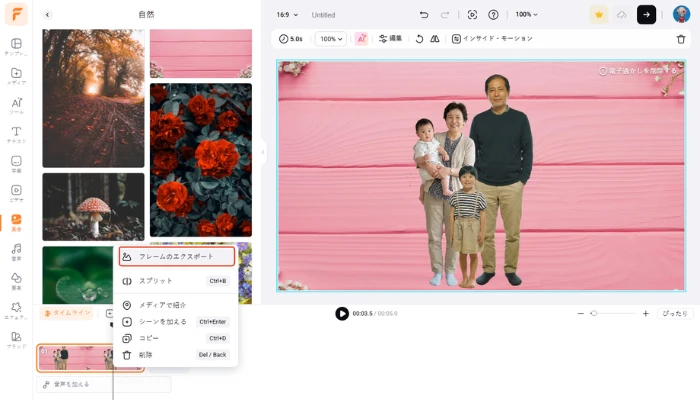Image resolution: width=700 pixels, height=400 pixels.
Task: Choose the autumn forest path image
Action: 93,98
